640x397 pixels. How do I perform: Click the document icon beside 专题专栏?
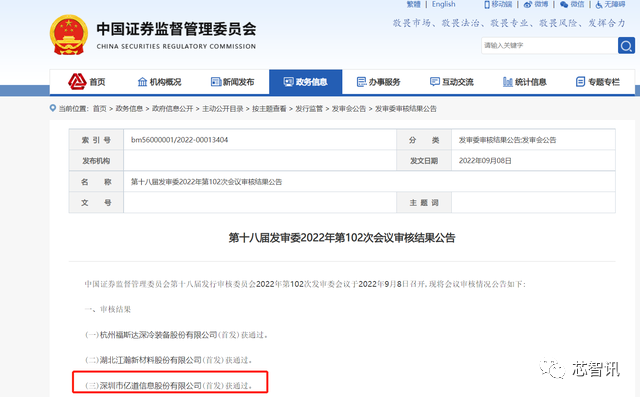[x=580, y=82]
